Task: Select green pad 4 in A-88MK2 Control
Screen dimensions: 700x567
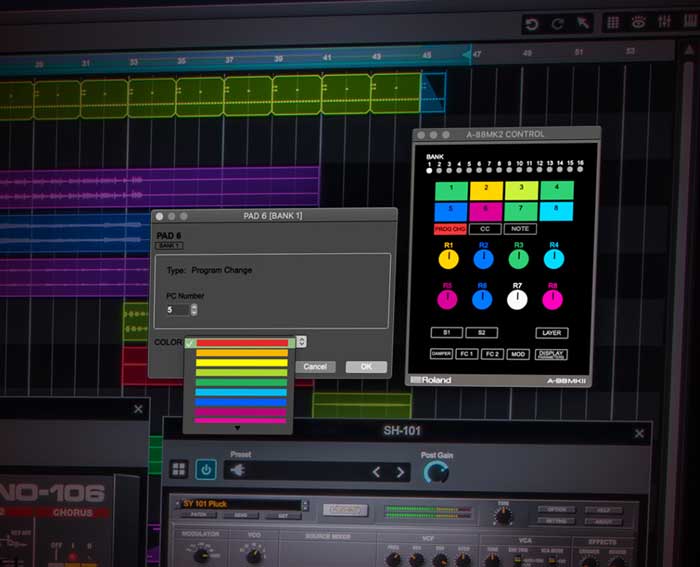Action: point(557,191)
